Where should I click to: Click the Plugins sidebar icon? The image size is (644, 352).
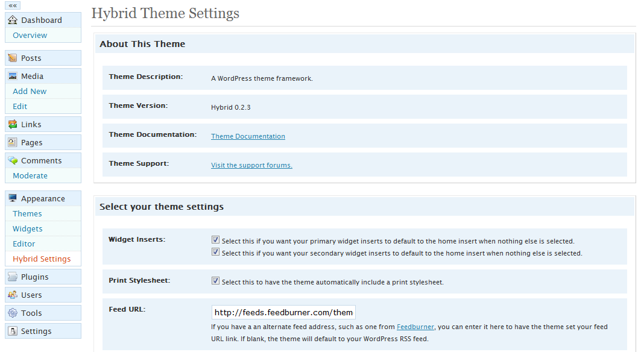click(13, 276)
